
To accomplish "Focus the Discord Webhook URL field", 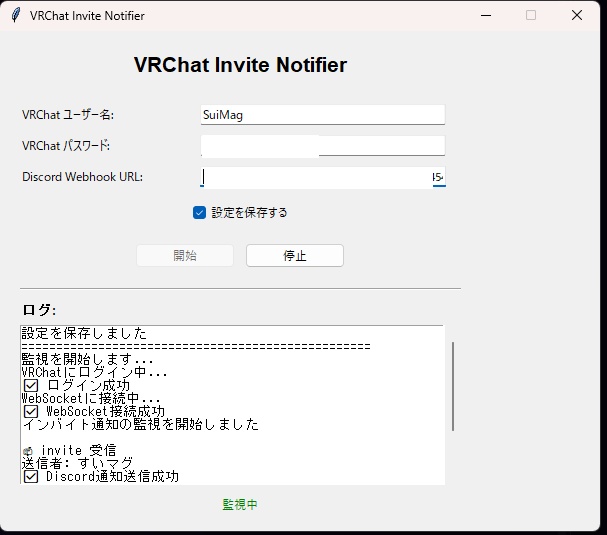I will 323,177.
